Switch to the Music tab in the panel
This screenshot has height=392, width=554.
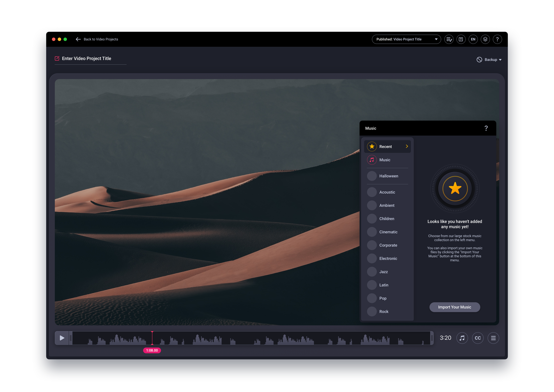point(384,159)
